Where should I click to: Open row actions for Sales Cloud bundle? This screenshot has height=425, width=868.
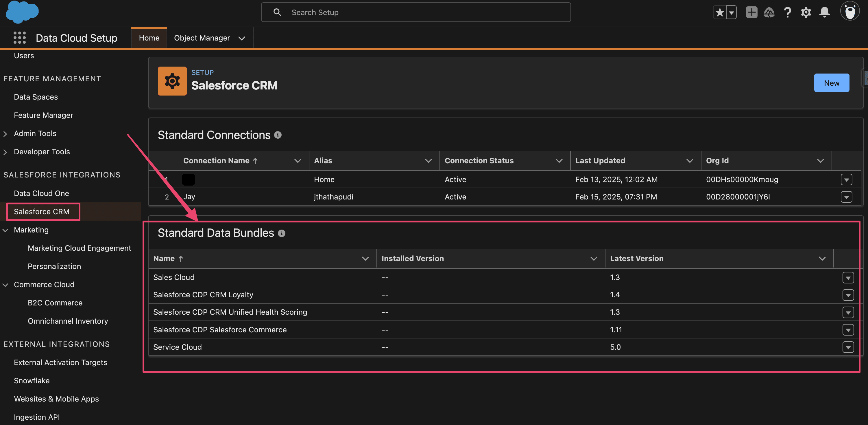click(x=848, y=278)
